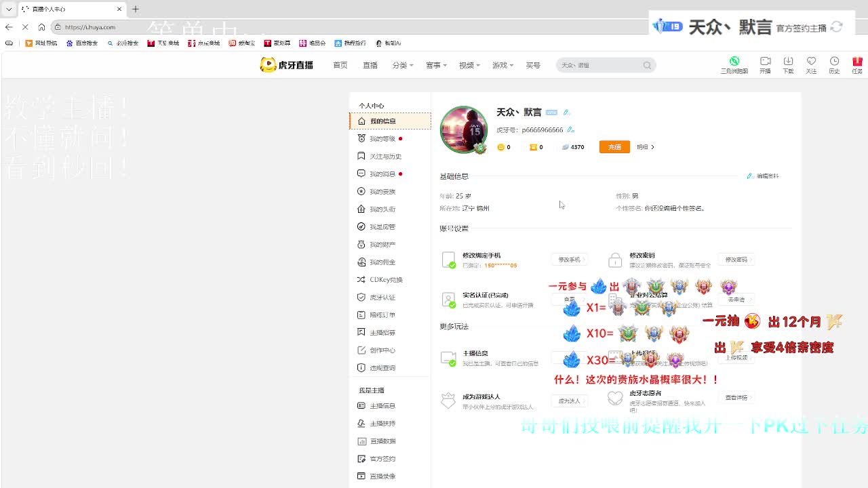Open the 关注 heart icon in header
This screenshot has height=488, width=868.
[811, 62]
